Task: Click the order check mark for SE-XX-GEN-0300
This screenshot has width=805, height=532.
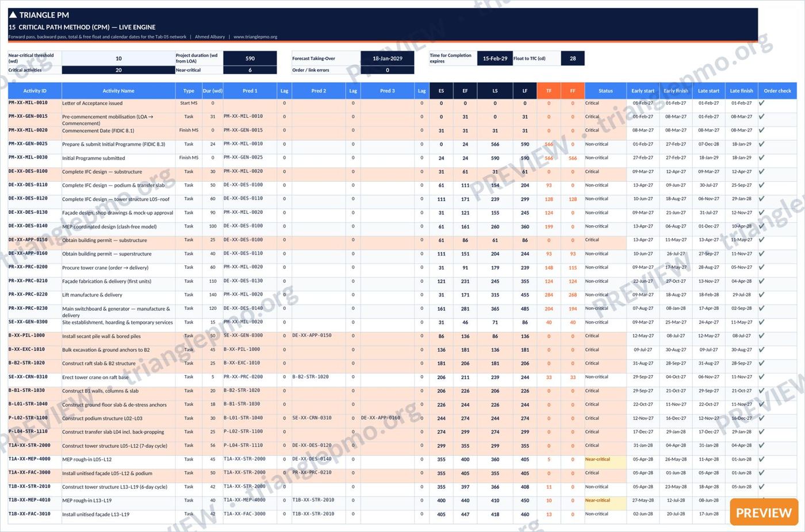Action: 761,322
